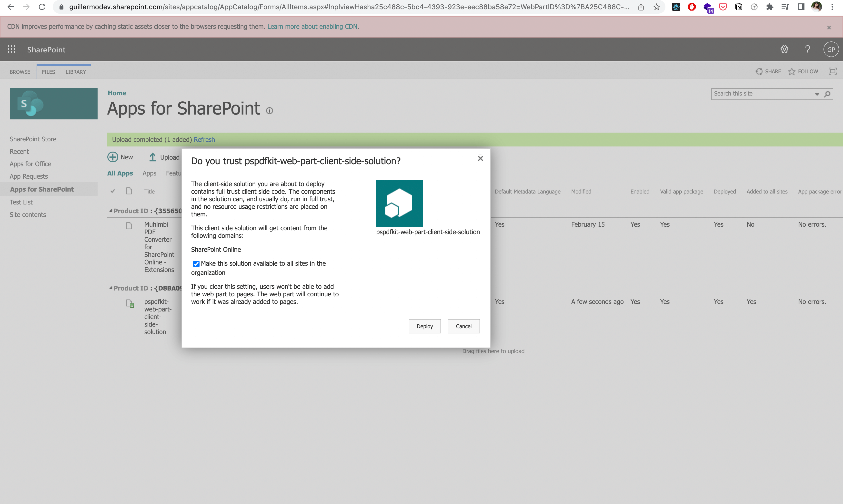
Task: Open SharePoint Store in left navigation
Action: coord(33,139)
